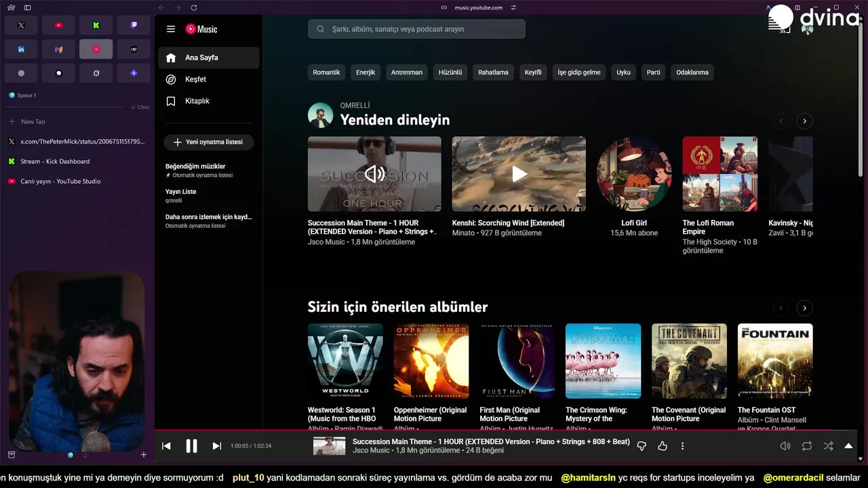Toggle shuffle in the player bar
The height and width of the screenshot is (488, 868).
click(828, 446)
